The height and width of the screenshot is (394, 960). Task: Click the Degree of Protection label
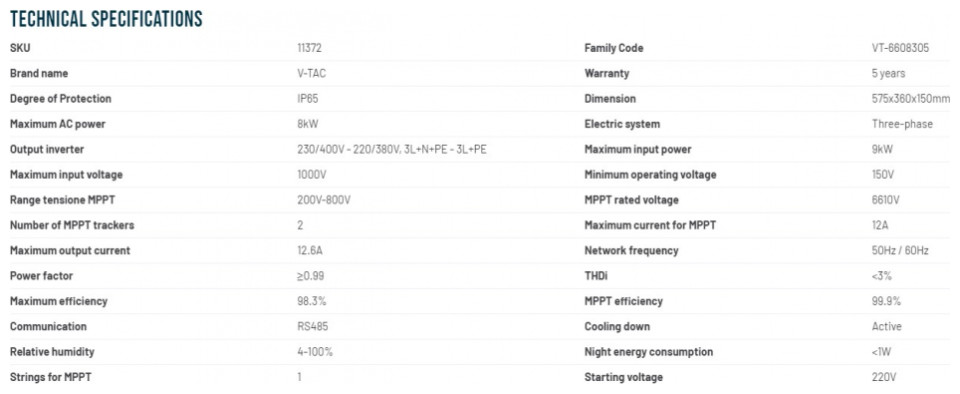tap(61, 98)
